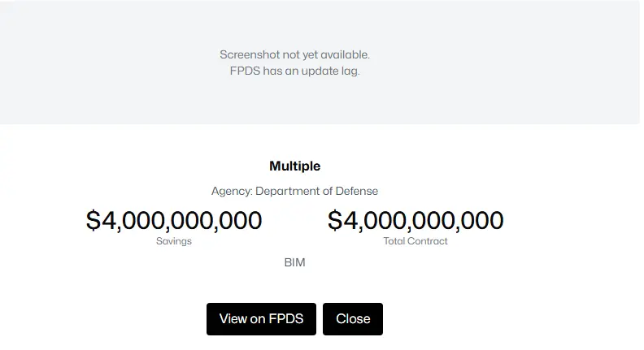Click the $4,000,000,000 savings amount
The image size is (644, 350).
(x=174, y=220)
